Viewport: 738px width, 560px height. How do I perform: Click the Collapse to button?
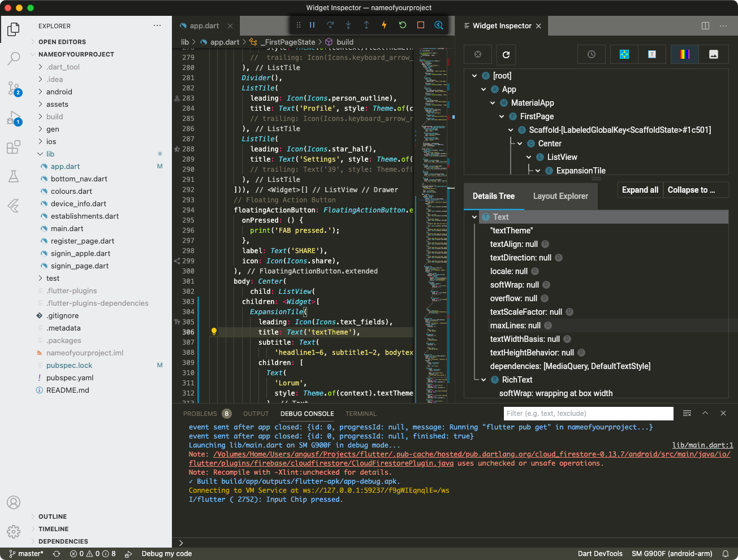coord(696,190)
